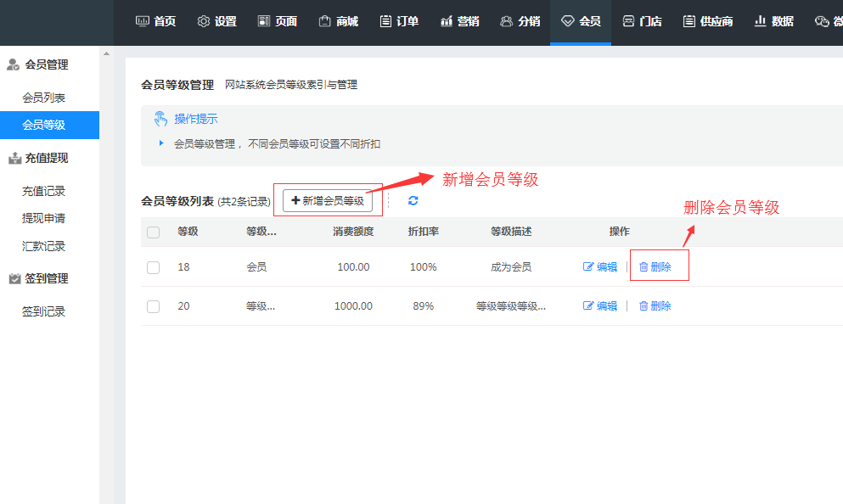The image size is (843, 504).
Task: Select the 营销 marketing tab
Action: tap(459, 21)
